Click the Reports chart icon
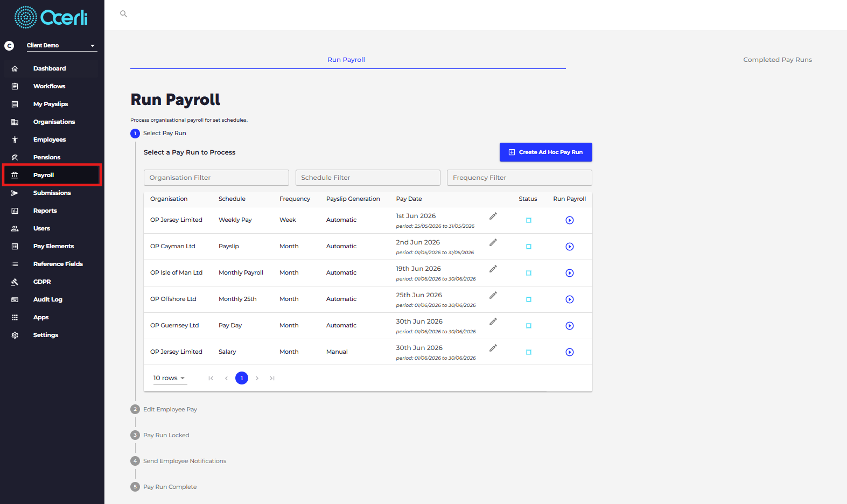 point(15,211)
